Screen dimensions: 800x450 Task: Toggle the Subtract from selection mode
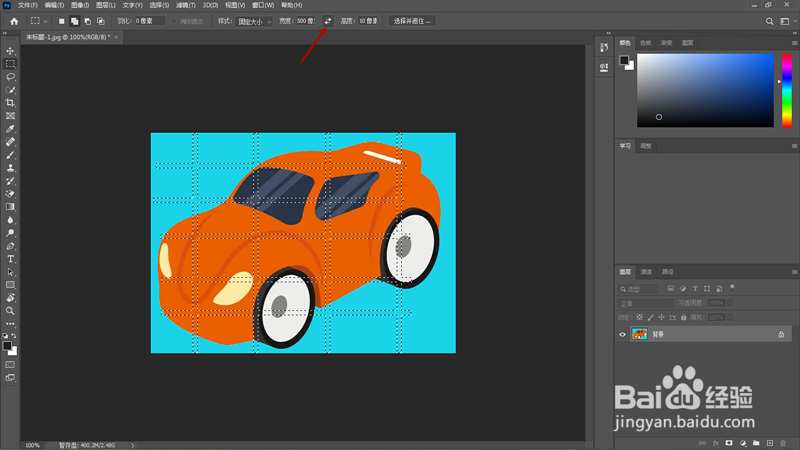point(88,20)
